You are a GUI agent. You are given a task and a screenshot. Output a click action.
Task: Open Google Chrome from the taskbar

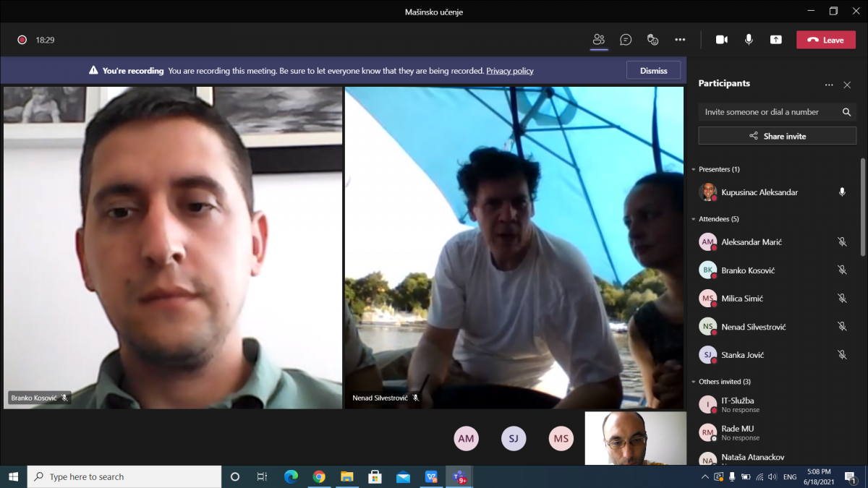319,476
